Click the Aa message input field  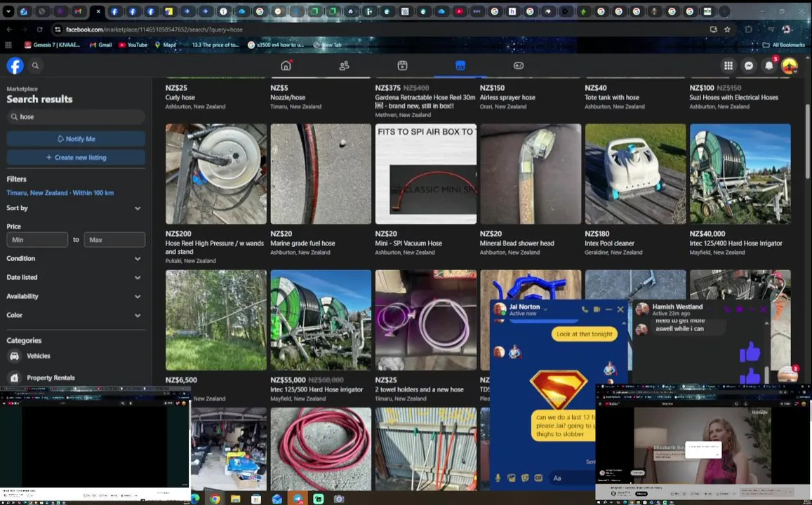[572, 478]
